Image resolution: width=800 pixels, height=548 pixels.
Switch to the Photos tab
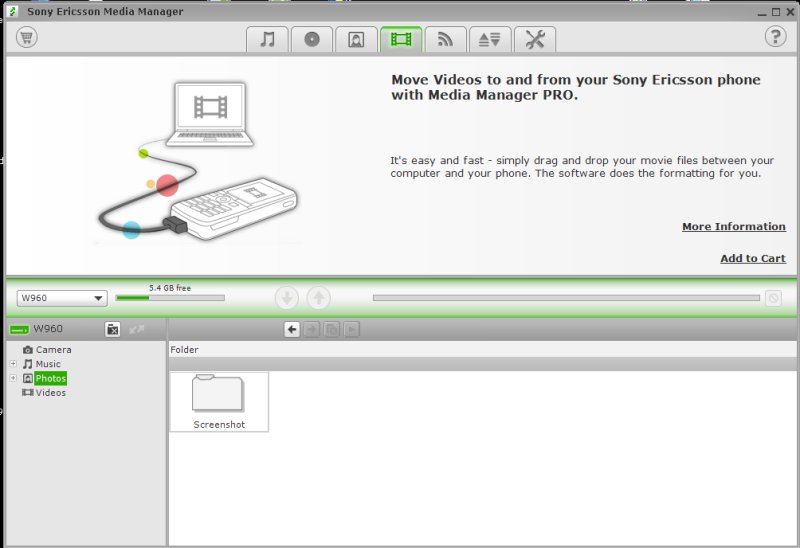click(x=356, y=39)
